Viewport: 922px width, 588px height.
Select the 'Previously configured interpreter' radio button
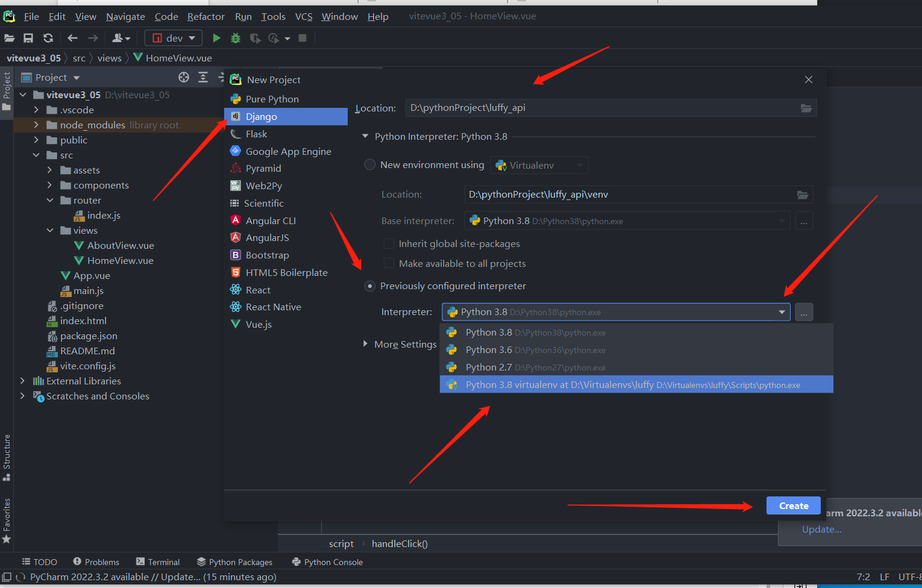(x=370, y=286)
